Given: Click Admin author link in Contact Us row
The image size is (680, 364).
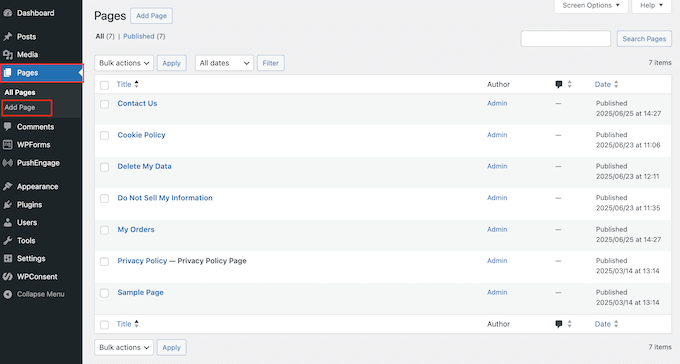Looking at the screenshot, I should pyautogui.click(x=497, y=103).
